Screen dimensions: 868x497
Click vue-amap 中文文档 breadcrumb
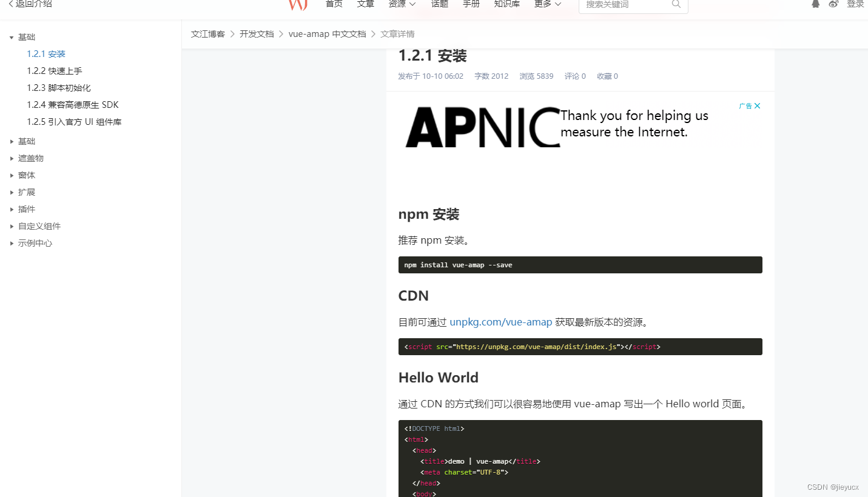[x=328, y=34]
